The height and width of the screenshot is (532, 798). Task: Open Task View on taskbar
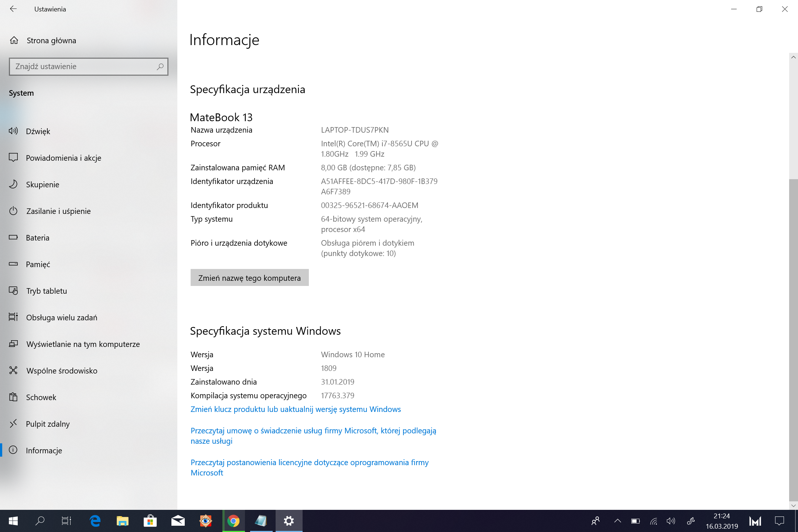[66, 521]
